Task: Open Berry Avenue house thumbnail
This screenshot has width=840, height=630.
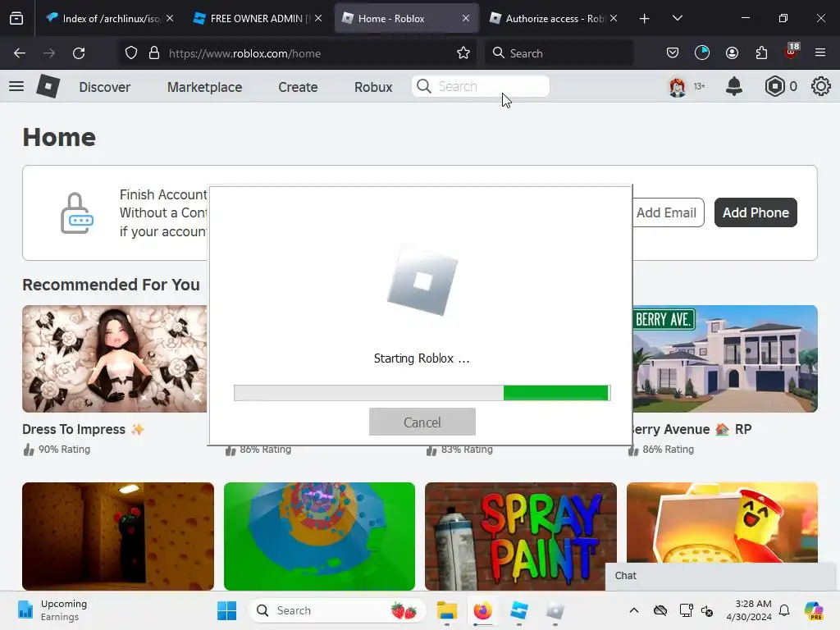Action: [725, 359]
